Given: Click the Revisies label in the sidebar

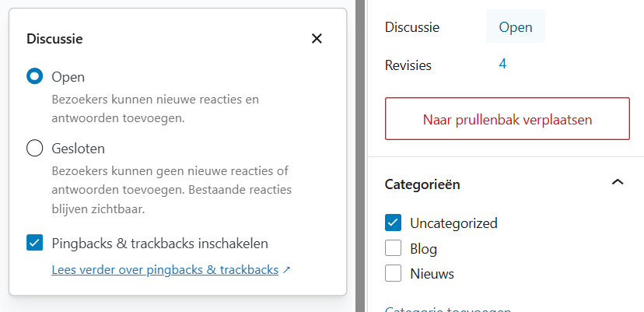Looking at the screenshot, I should pyautogui.click(x=408, y=65).
